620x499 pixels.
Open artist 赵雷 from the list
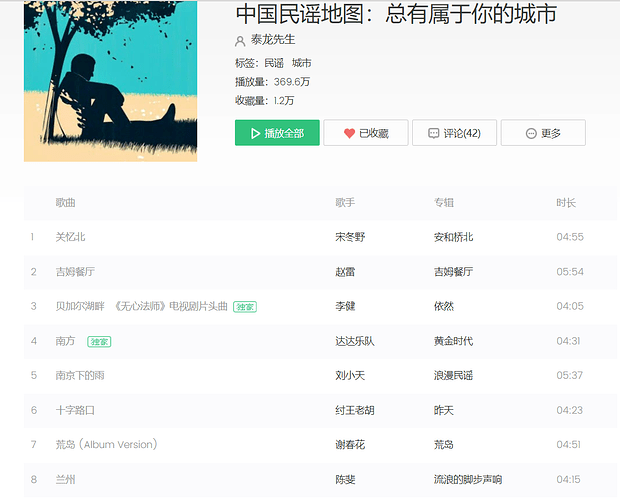tap(345, 272)
